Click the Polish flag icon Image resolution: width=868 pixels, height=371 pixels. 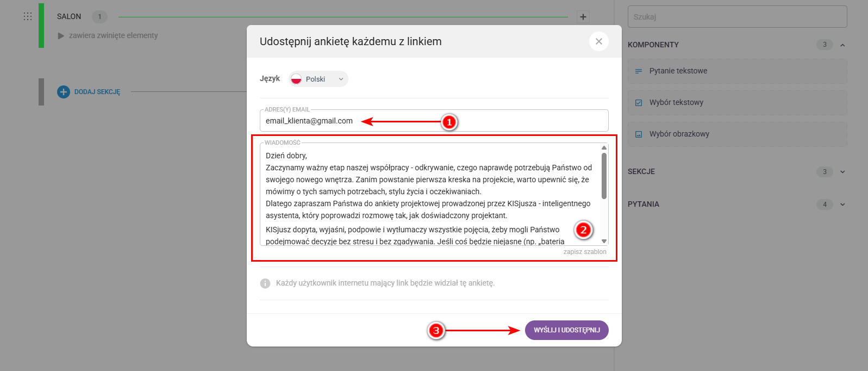(296, 79)
